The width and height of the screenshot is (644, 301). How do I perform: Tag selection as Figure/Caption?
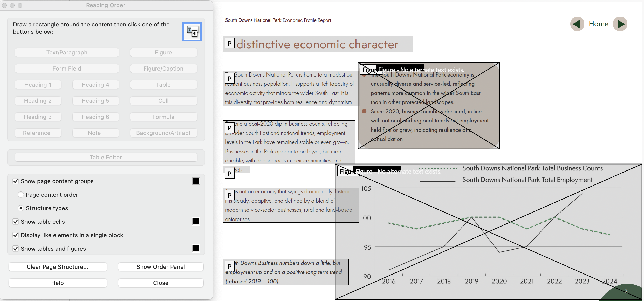[x=163, y=69]
